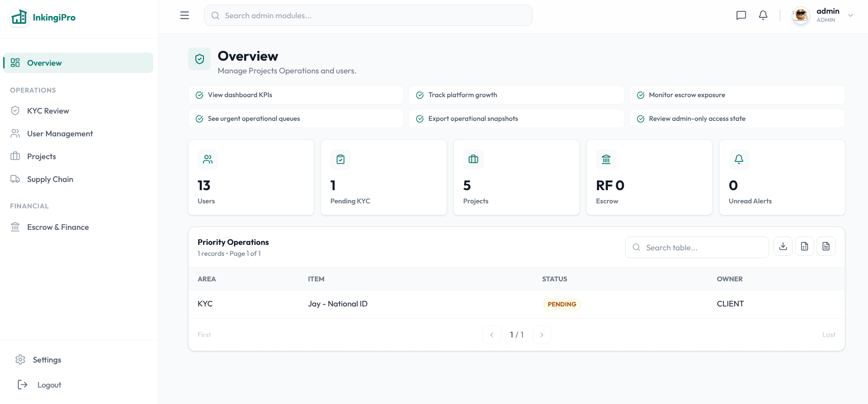
Task: Click Logout in the sidebar
Action: point(78,385)
